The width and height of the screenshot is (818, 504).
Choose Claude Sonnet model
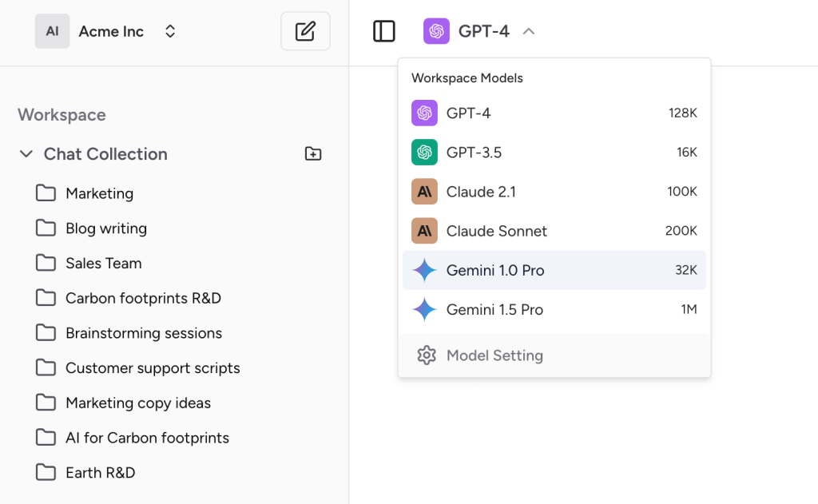554,231
